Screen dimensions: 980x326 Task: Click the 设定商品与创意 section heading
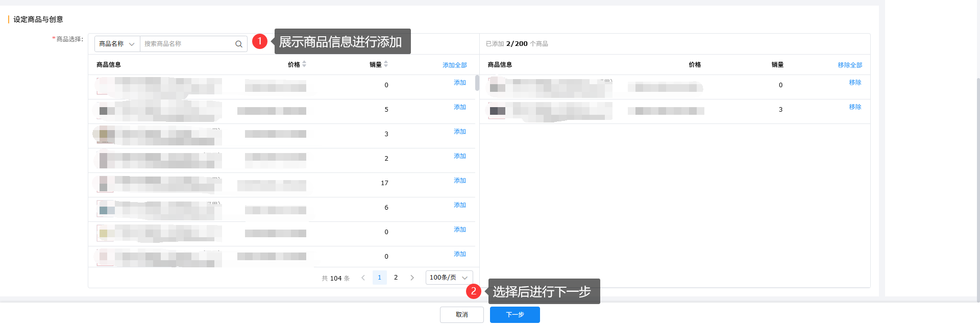point(38,19)
